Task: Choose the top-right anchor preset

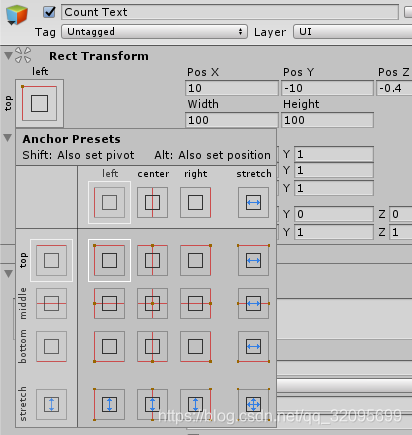Action: click(x=195, y=260)
